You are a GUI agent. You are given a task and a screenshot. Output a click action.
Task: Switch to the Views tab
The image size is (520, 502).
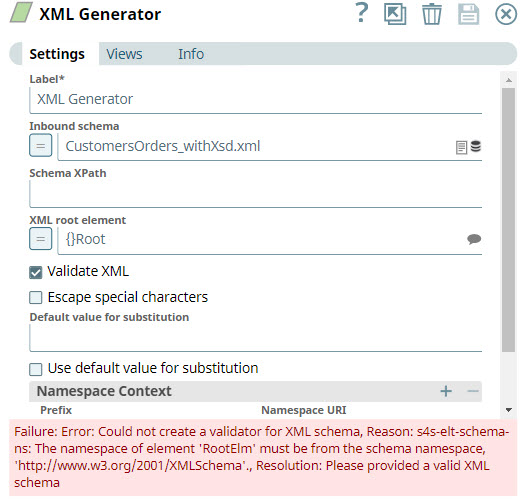coord(124,54)
